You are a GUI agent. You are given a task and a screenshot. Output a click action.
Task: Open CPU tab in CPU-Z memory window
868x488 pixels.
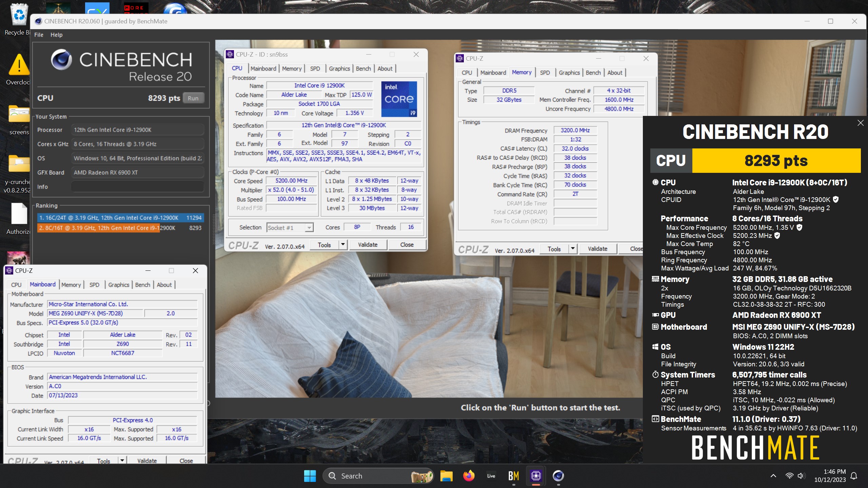467,73
